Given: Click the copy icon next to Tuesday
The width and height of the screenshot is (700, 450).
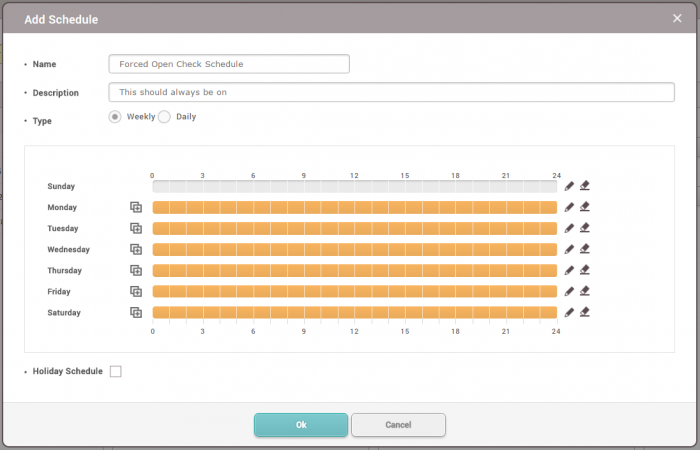Looking at the screenshot, I should click(x=136, y=228).
